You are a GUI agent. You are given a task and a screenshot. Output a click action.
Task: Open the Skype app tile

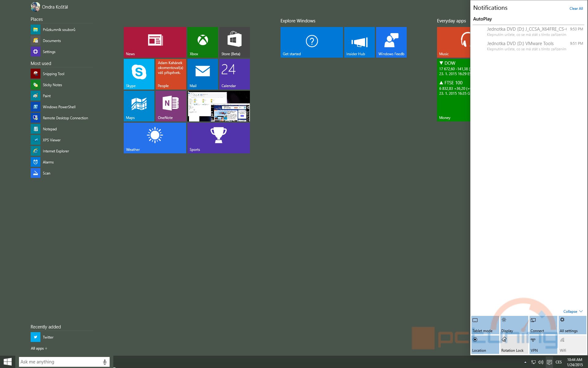[x=139, y=74]
